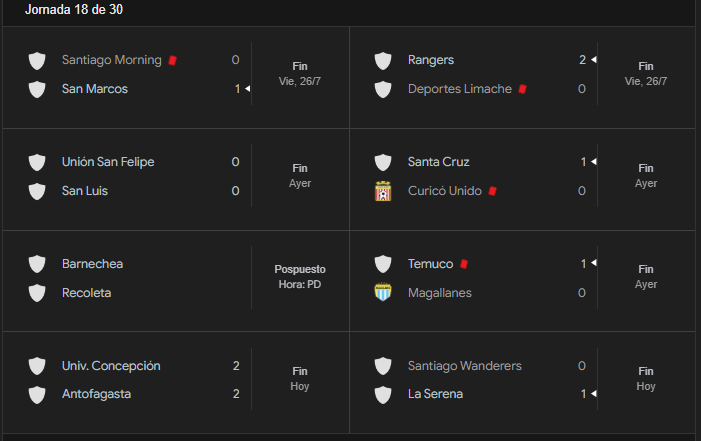Screen dimensions: 701x441
Task: Click the winner arrow next to La Serena score
Action: 594,394
